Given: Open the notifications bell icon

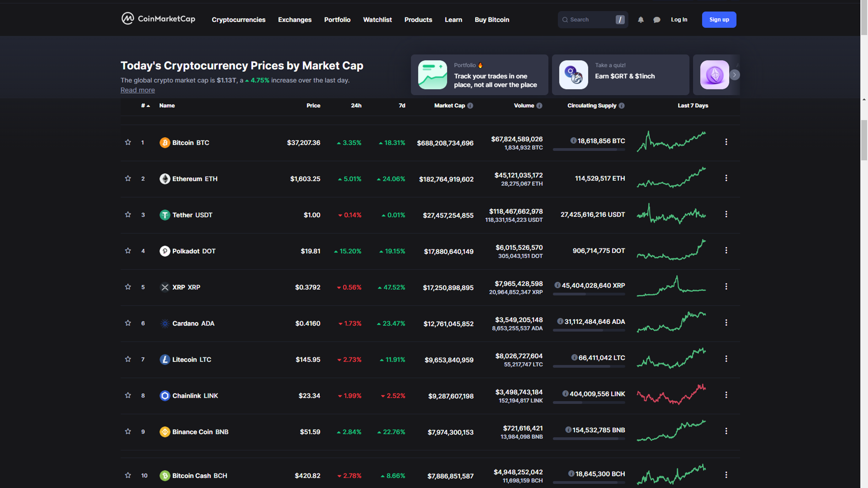Looking at the screenshot, I should [641, 20].
